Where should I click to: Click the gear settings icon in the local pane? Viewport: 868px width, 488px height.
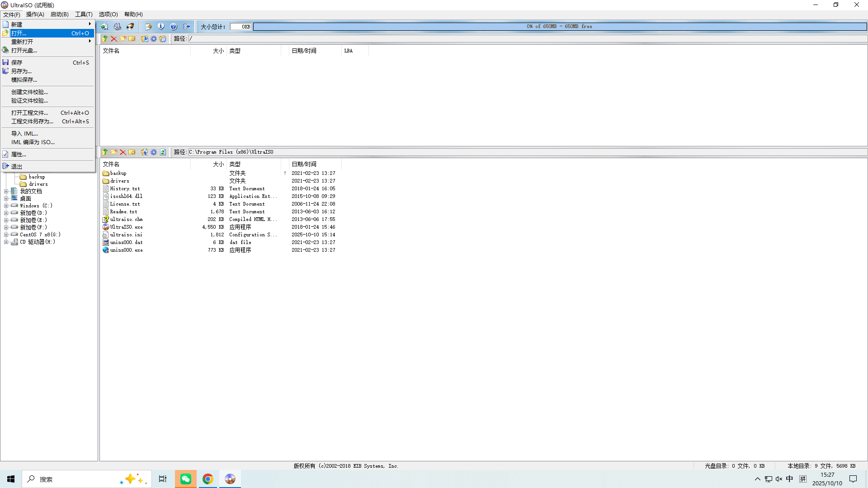click(154, 152)
